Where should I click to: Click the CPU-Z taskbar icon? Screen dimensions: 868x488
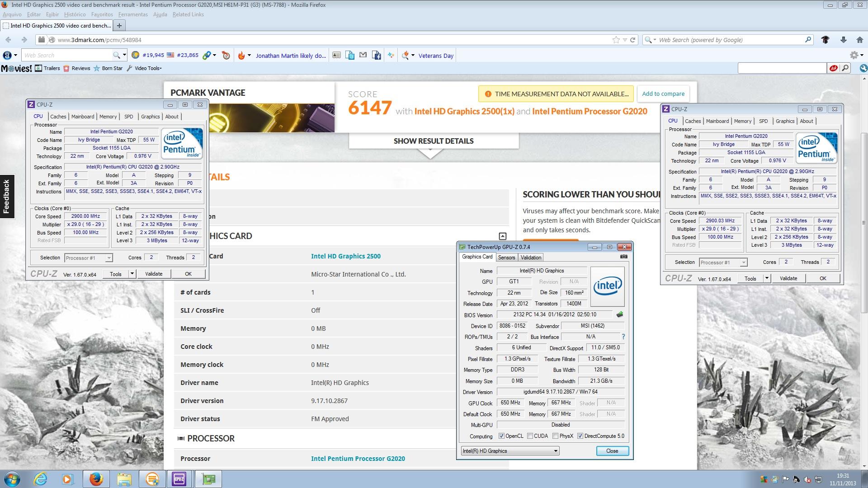(x=179, y=479)
